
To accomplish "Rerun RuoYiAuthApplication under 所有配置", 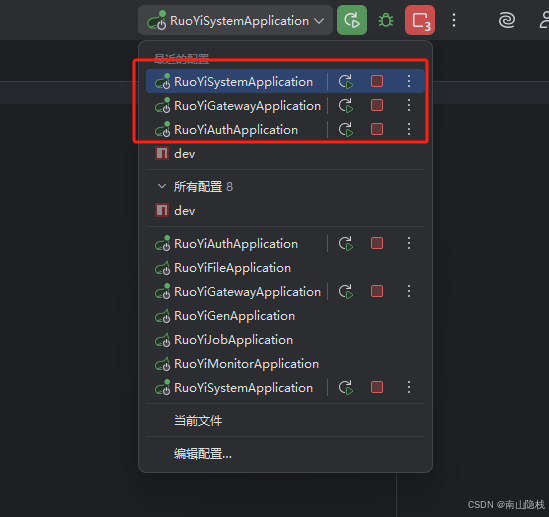I will [346, 244].
